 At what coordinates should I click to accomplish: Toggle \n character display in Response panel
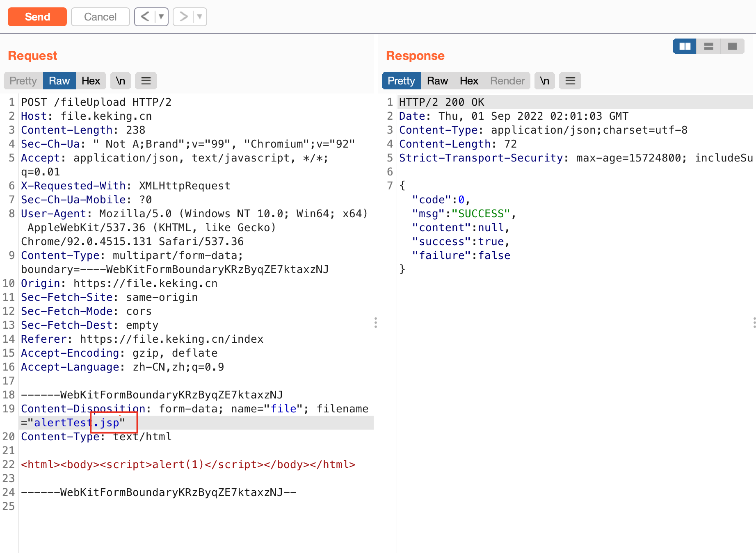coord(544,81)
